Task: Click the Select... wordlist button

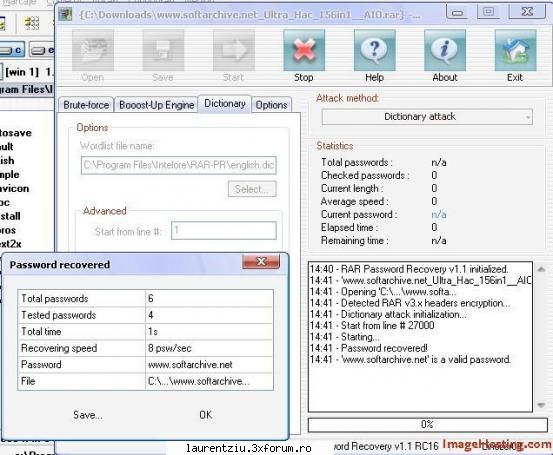Action: pos(252,189)
